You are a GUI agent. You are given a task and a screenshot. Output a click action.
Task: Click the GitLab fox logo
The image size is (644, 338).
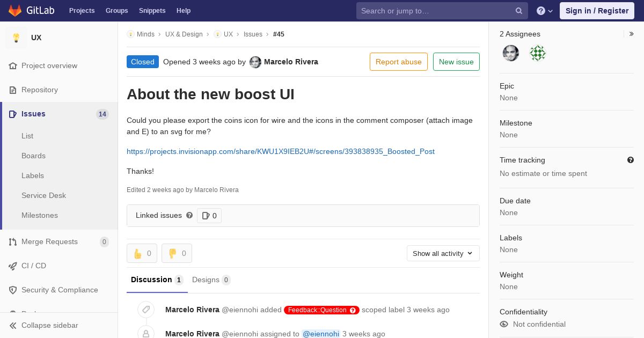[x=15, y=11]
